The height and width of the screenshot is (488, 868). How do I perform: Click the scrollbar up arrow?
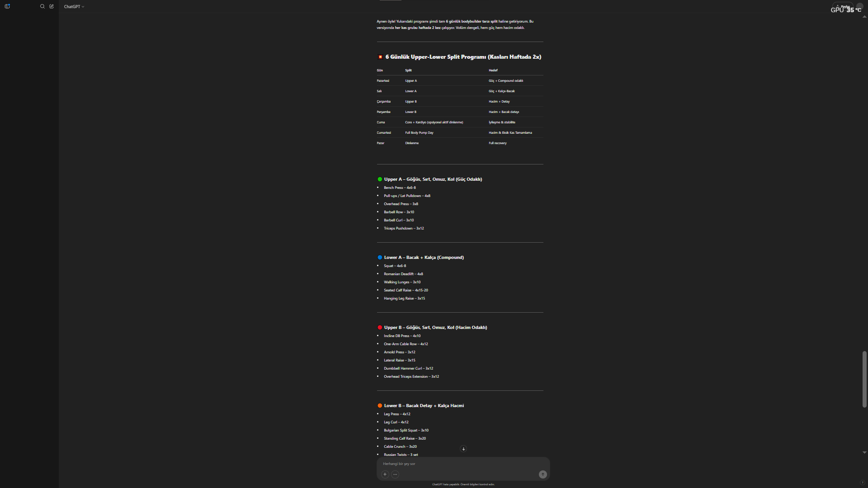864,17
